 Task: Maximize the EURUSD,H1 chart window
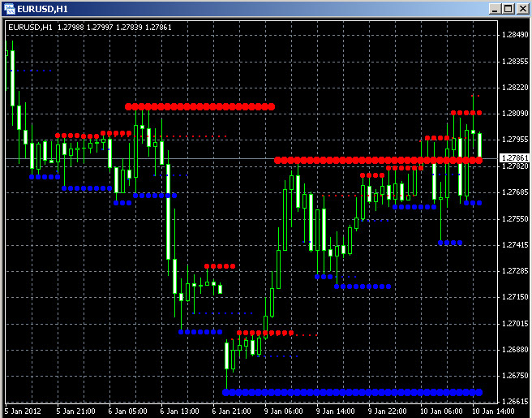[508, 9]
